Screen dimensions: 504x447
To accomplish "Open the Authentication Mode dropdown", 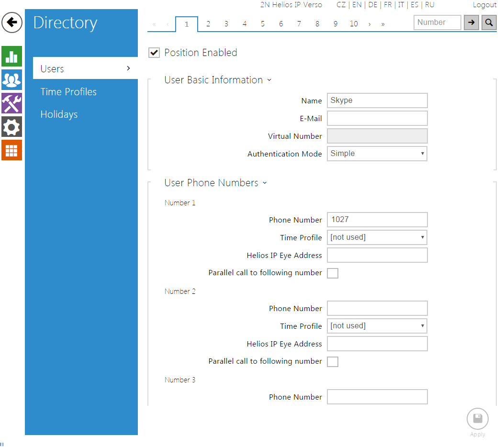I will coord(377,154).
